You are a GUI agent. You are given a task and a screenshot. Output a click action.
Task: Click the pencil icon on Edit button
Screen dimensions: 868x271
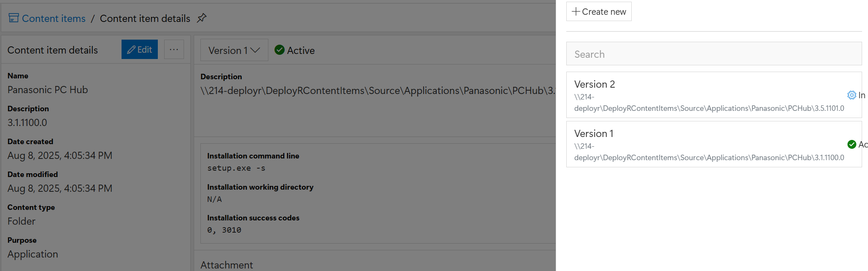click(131, 50)
